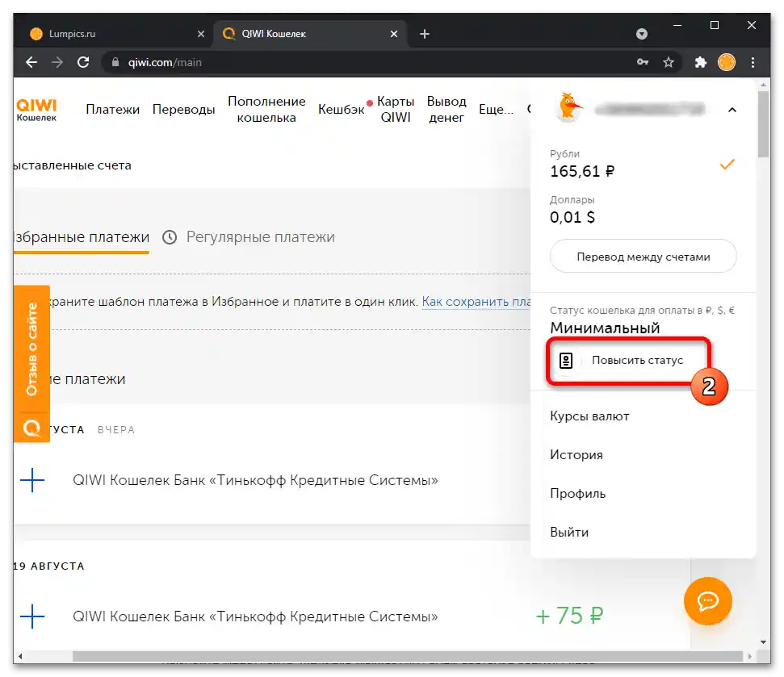Viewport: 784px width, 677px height.
Task: Bookmark this page with the star icon
Action: click(669, 62)
